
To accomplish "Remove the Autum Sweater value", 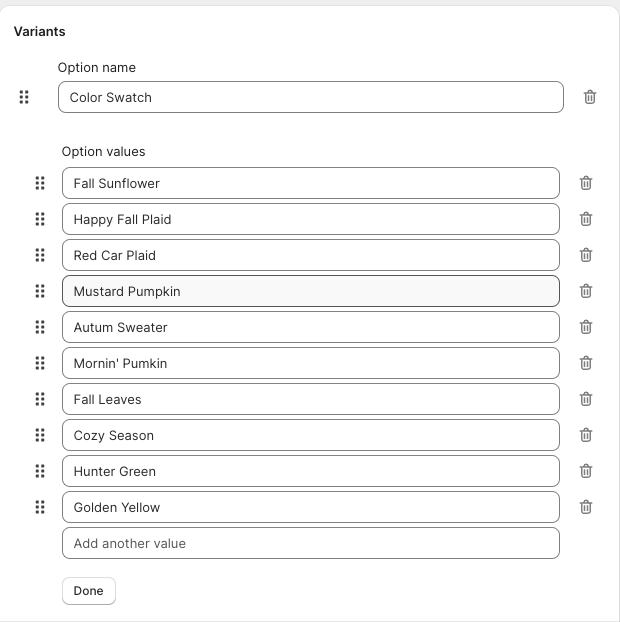I will (586, 327).
